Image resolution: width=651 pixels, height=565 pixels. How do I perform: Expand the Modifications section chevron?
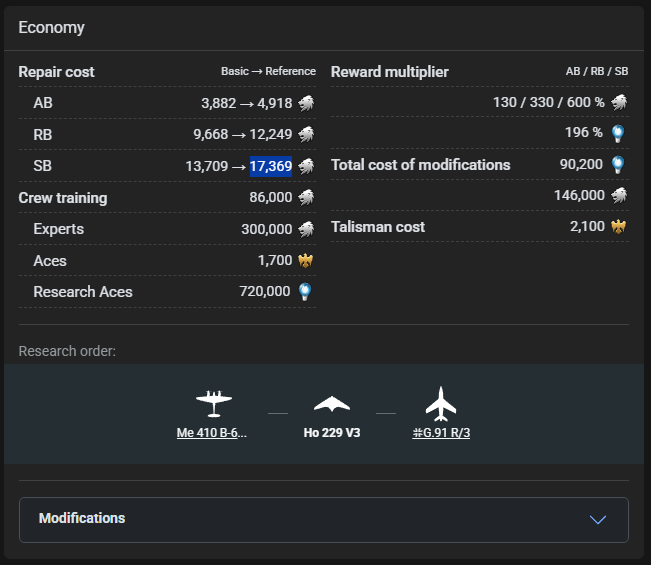coord(598,519)
